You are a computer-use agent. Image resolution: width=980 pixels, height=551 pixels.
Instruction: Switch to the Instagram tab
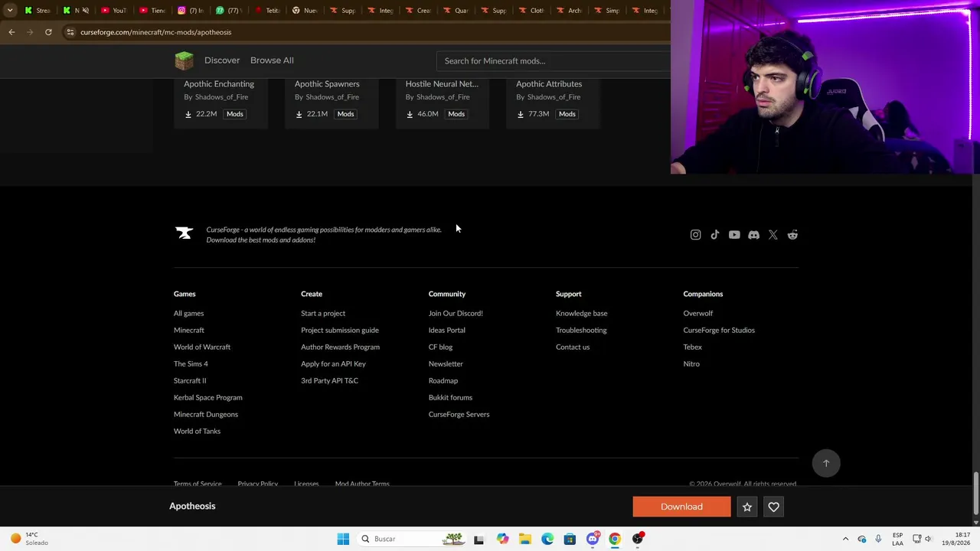pos(190,10)
